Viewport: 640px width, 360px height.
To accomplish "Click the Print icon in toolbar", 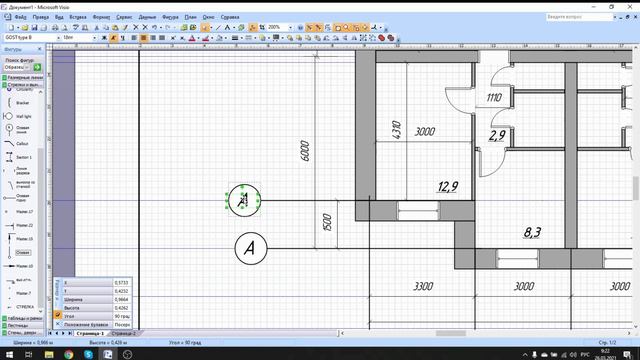I will tap(55, 28).
